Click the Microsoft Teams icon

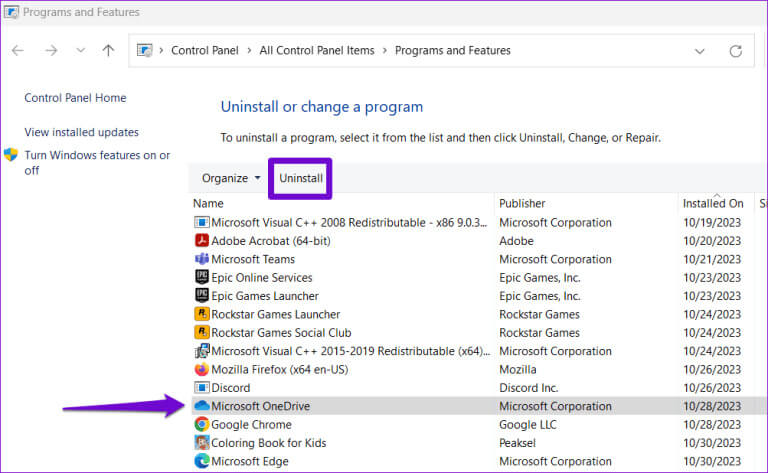tap(201, 259)
